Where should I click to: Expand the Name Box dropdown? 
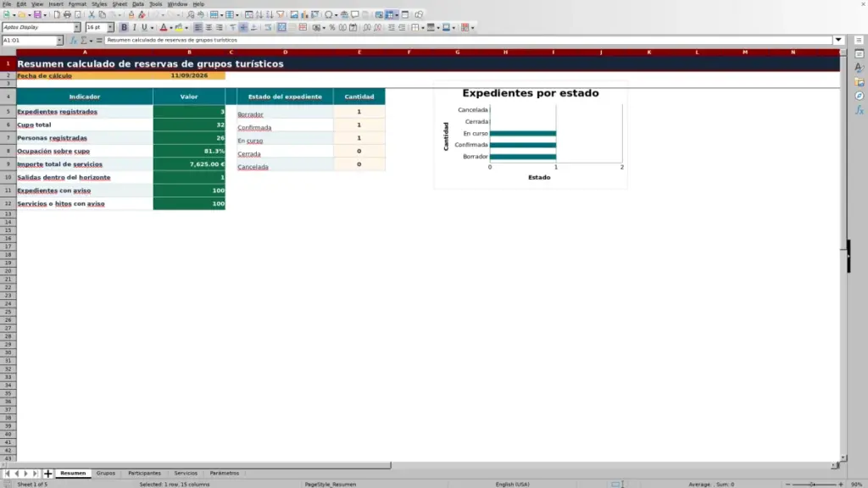point(59,41)
